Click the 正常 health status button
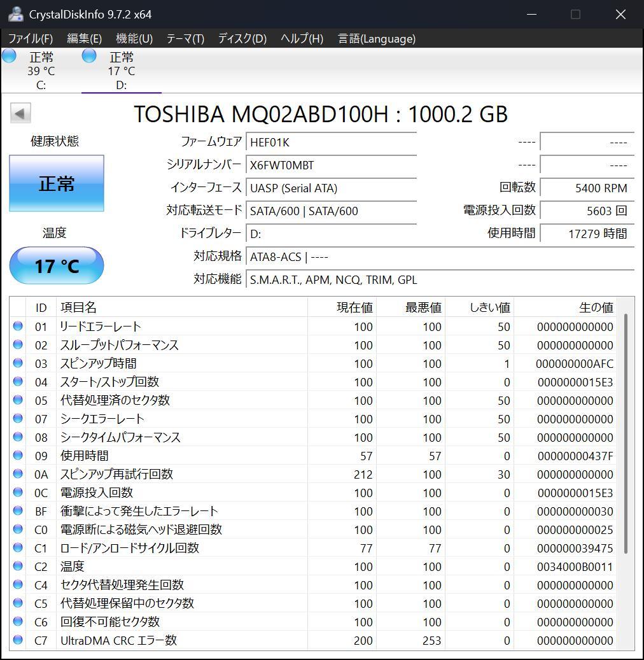This screenshot has width=644, height=660. coord(57,183)
